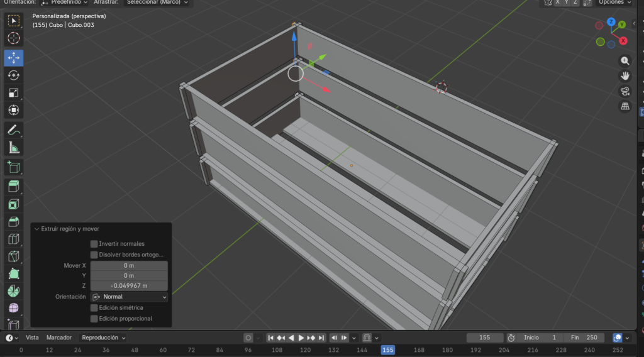Switch perspective/orthographic with the grid icon

625,106
